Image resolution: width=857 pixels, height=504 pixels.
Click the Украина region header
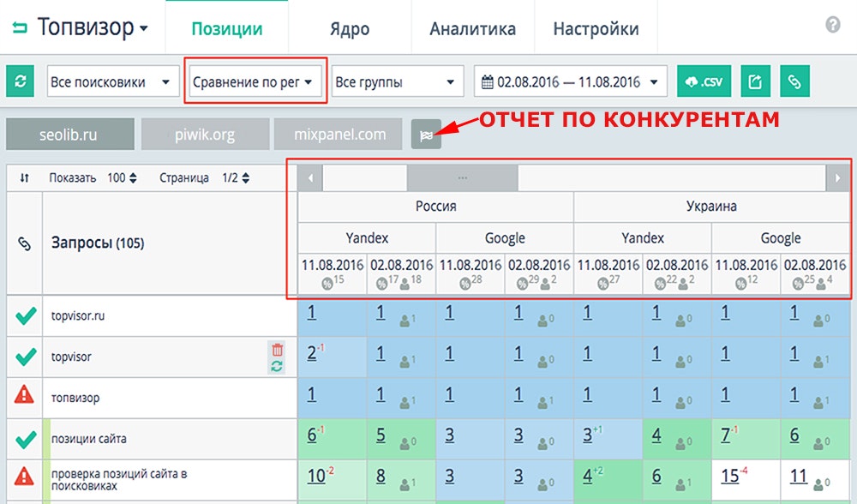[711, 207]
